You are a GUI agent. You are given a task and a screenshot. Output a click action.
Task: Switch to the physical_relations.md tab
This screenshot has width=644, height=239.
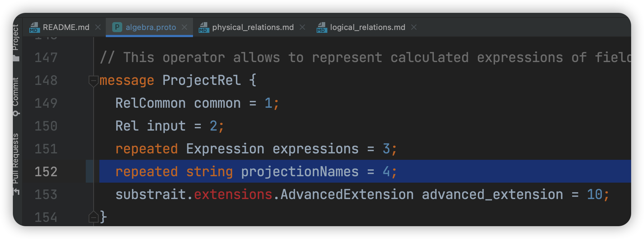click(x=252, y=27)
